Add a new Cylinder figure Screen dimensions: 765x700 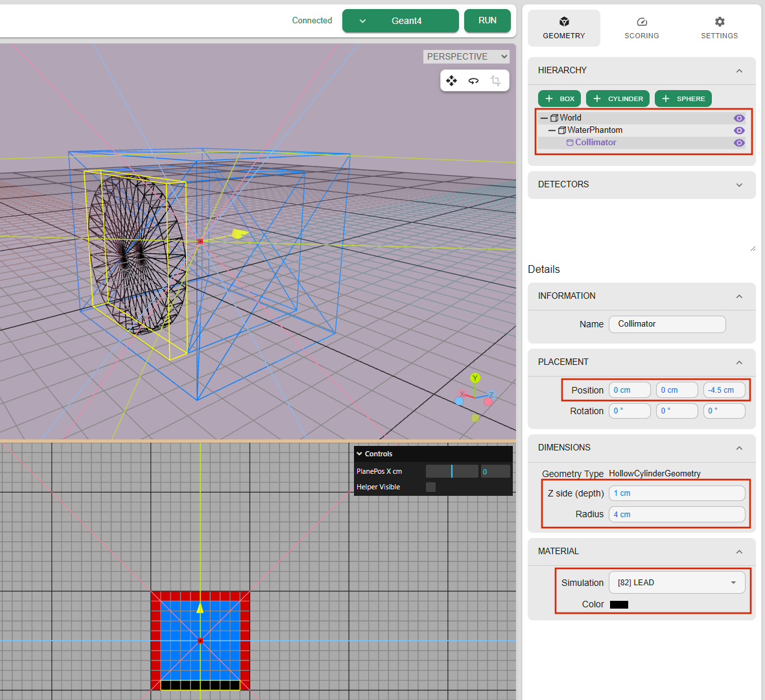click(618, 99)
